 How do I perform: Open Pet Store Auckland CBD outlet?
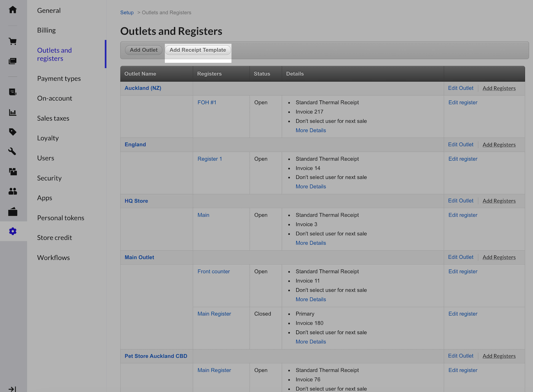156,356
